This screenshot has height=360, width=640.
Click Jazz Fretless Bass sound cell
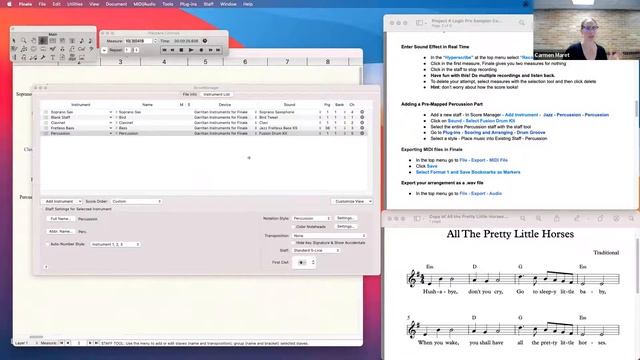click(278, 128)
